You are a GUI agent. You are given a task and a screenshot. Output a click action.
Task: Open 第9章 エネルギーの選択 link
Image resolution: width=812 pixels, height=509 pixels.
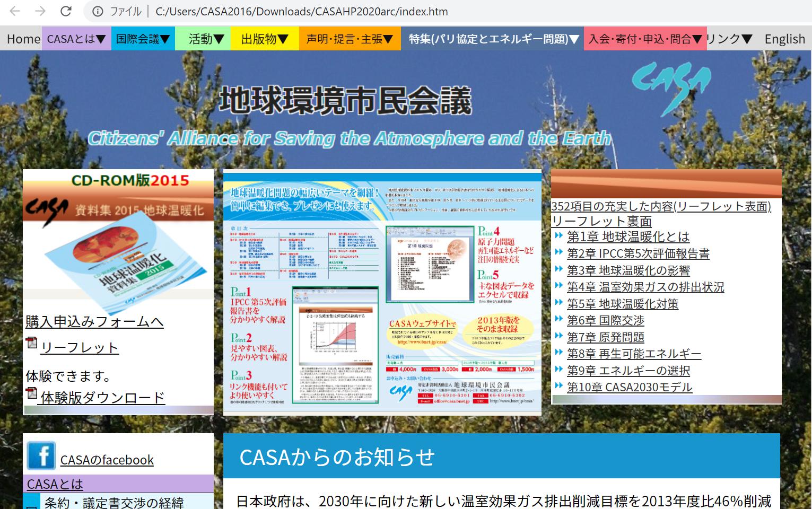point(628,371)
